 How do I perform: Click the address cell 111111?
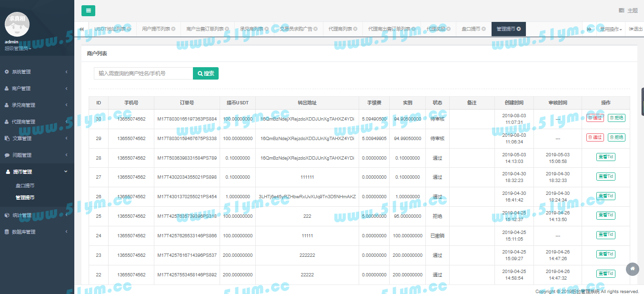coord(307,177)
